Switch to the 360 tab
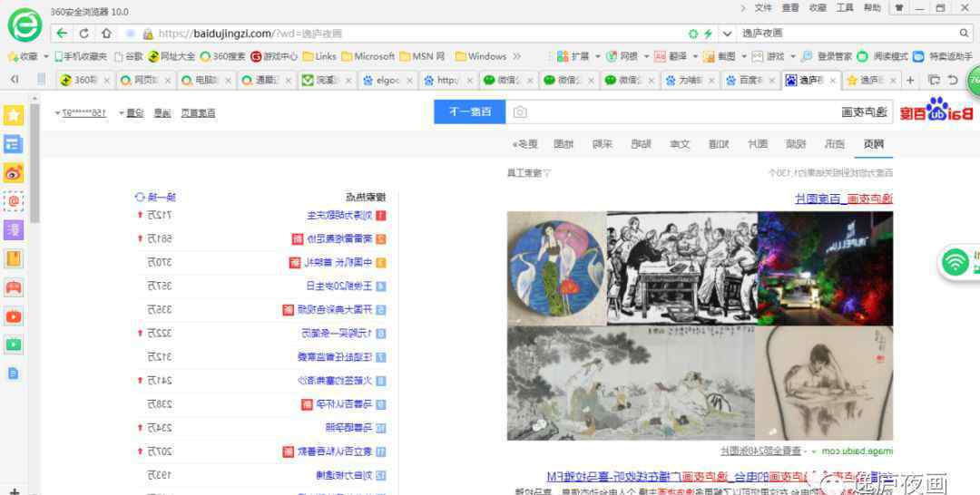 [x=85, y=80]
